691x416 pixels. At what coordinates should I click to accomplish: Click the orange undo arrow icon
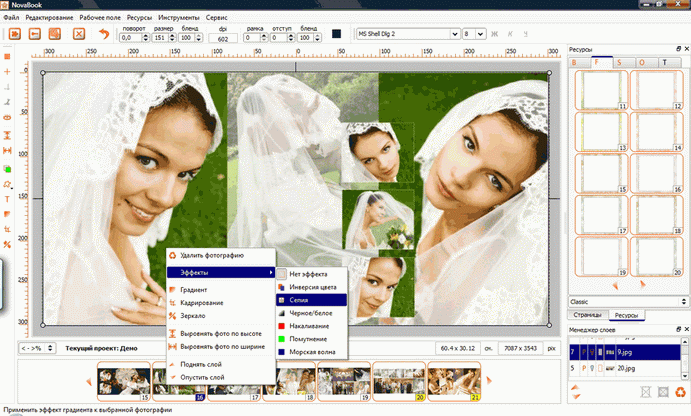(x=104, y=34)
